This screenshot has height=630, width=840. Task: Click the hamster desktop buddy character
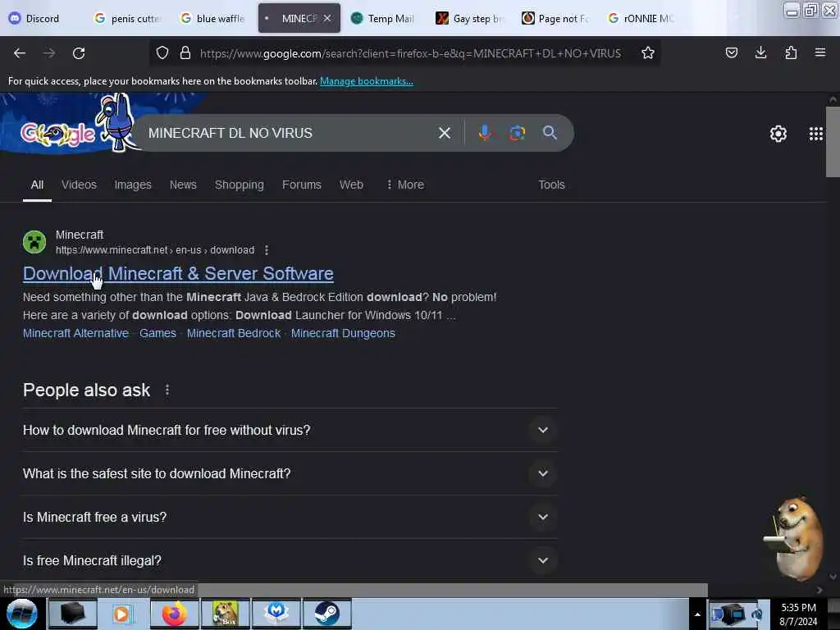pos(795,538)
